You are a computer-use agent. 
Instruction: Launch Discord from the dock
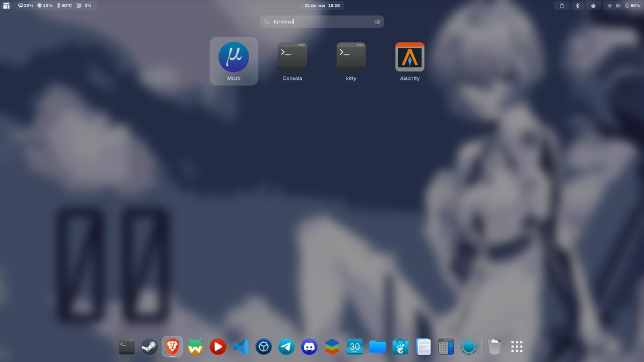coord(309,347)
